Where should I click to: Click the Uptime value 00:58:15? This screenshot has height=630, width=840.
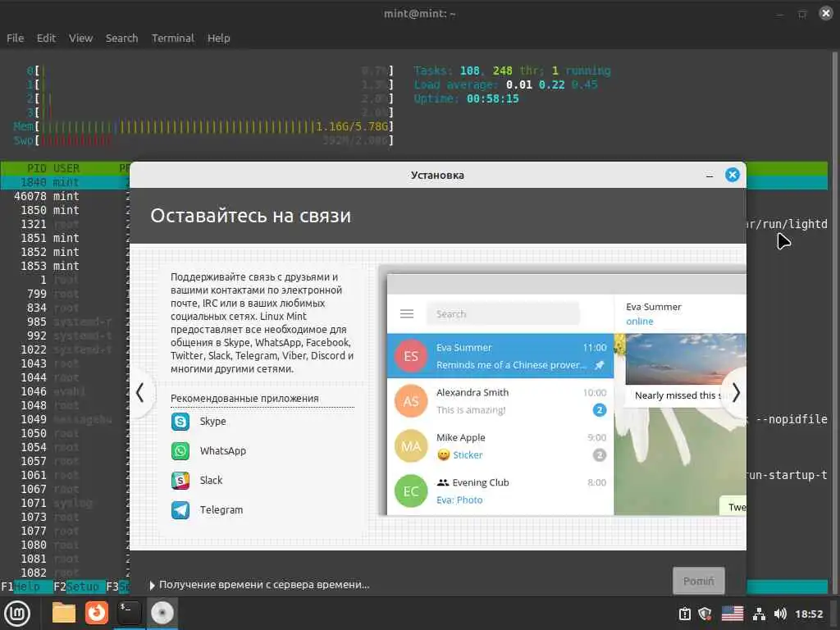492,98
